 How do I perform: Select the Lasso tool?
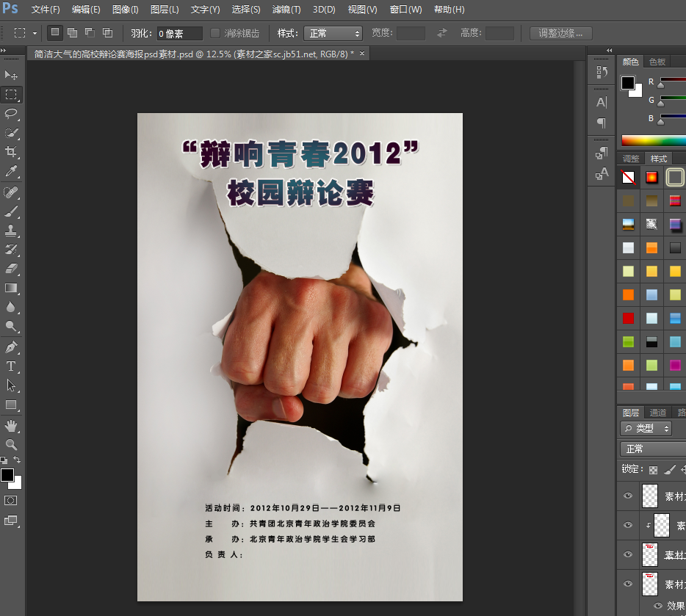coord(11,114)
